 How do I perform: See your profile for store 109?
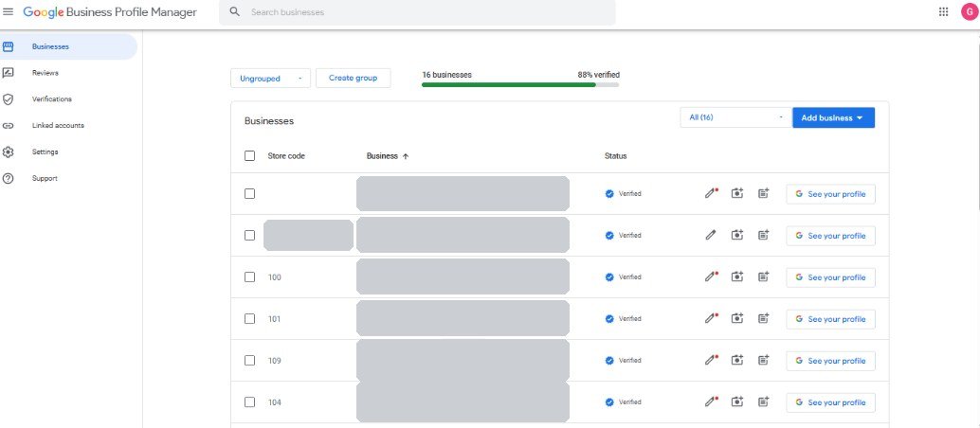pos(830,361)
